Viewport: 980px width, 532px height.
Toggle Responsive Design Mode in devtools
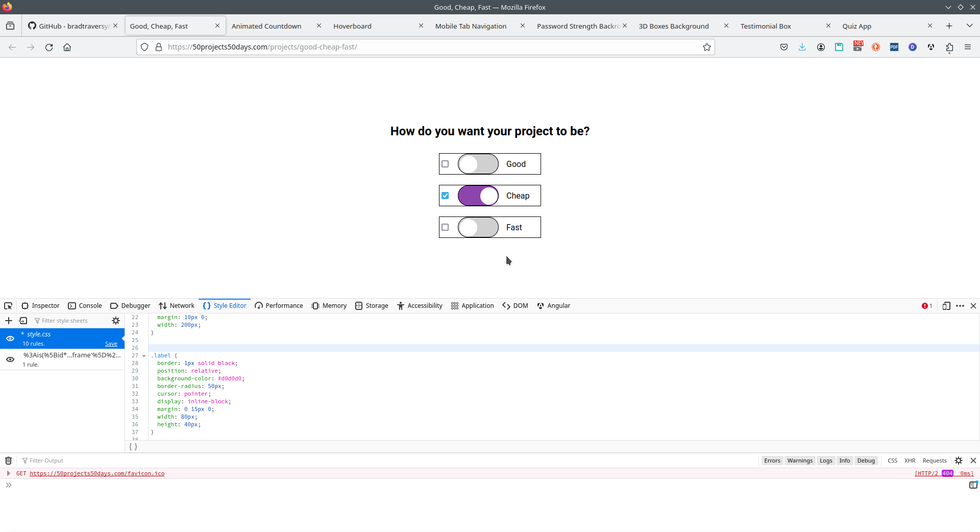pyautogui.click(x=946, y=306)
